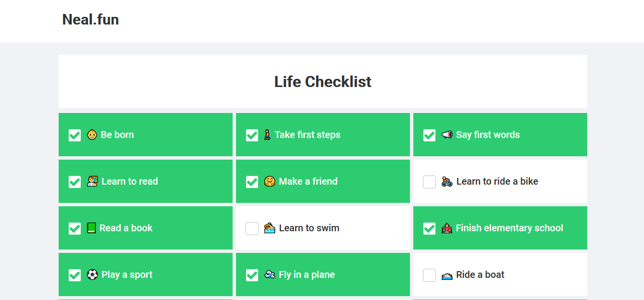This screenshot has height=300, width=644.
Task: Click the walking person emoji icon
Action: pyautogui.click(x=267, y=135)
